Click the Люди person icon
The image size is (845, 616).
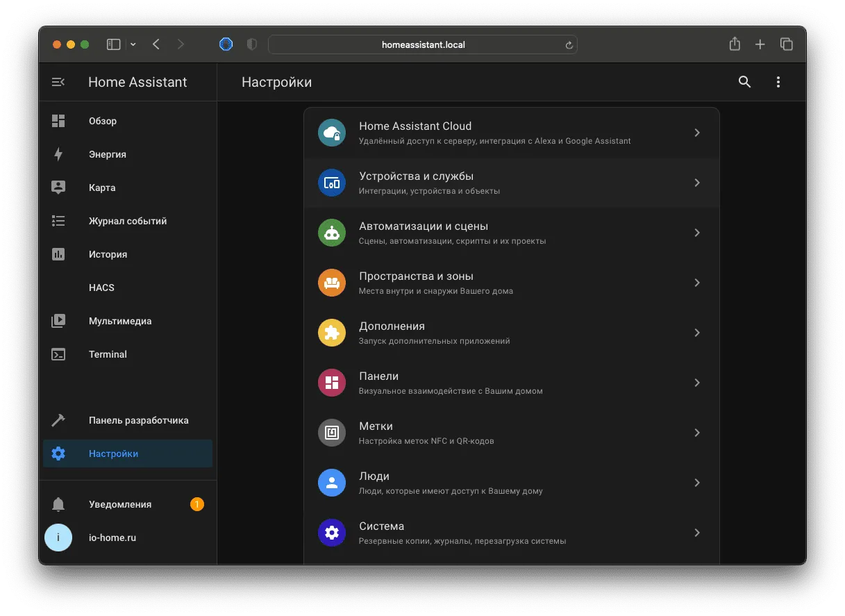pyautogui.click(x=332, y=483)
